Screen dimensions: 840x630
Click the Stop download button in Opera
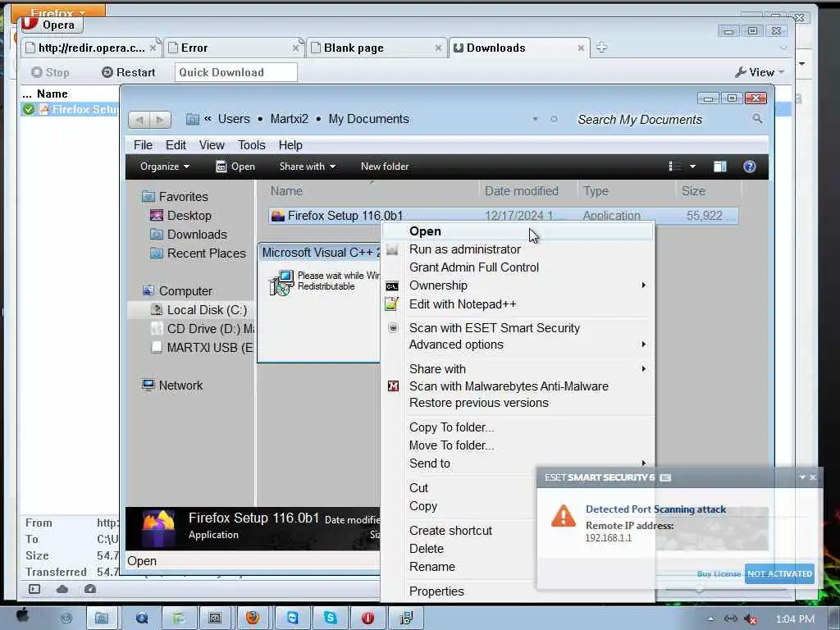[50, 72]
